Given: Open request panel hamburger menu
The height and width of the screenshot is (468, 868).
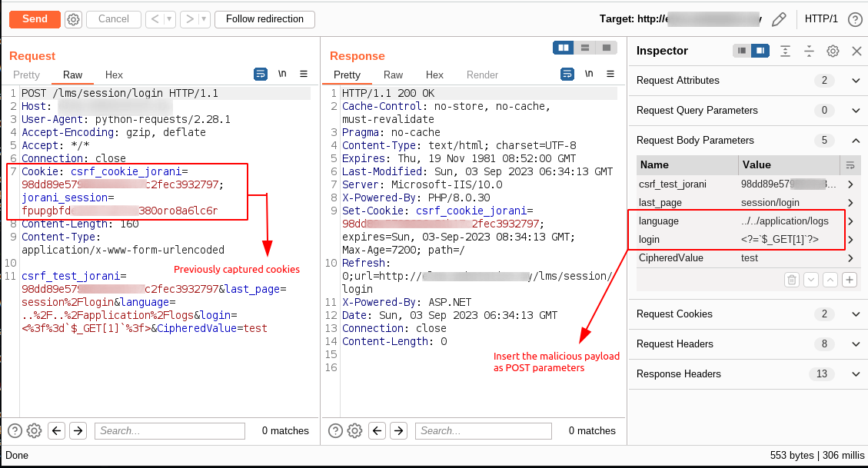Looking at the screenshot, I should click(304, 74).
